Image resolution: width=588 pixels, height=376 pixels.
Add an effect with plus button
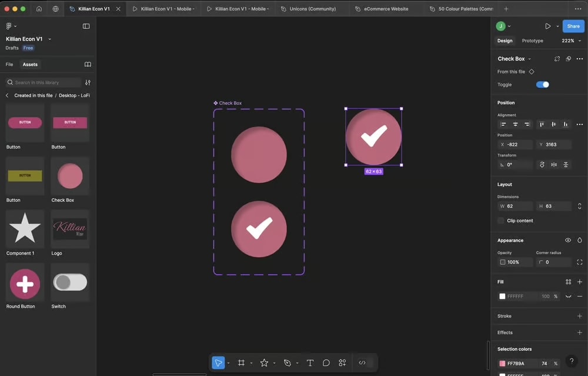[x=580, y=332]
